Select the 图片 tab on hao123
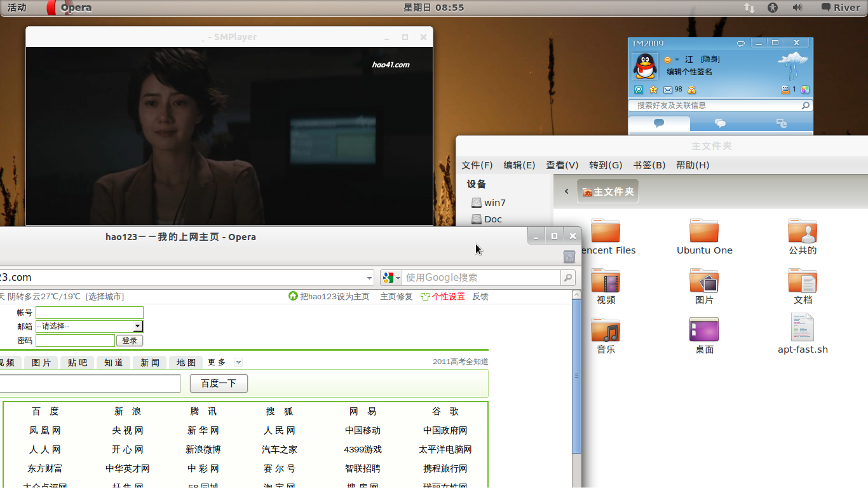Screen dimensions: 868x488 coord(41,362)
